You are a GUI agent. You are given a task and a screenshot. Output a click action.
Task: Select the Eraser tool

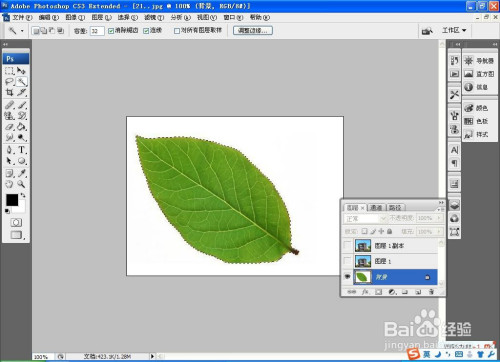pyautogui.click(x=9, y=127)
